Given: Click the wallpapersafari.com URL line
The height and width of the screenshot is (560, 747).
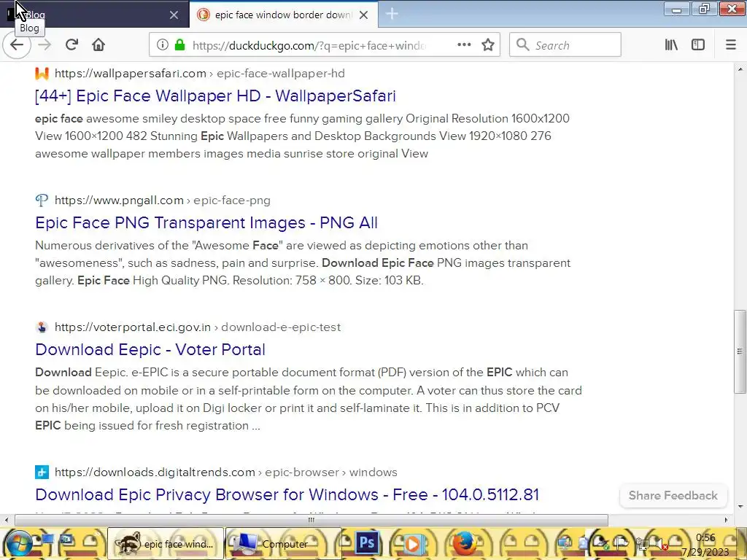Looking at the screenshot, I should point(200,74).
